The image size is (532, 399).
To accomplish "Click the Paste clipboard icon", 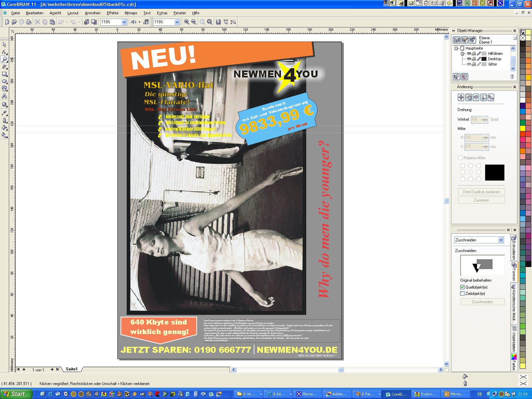I will pyautogui.click(x=52, y=22).
